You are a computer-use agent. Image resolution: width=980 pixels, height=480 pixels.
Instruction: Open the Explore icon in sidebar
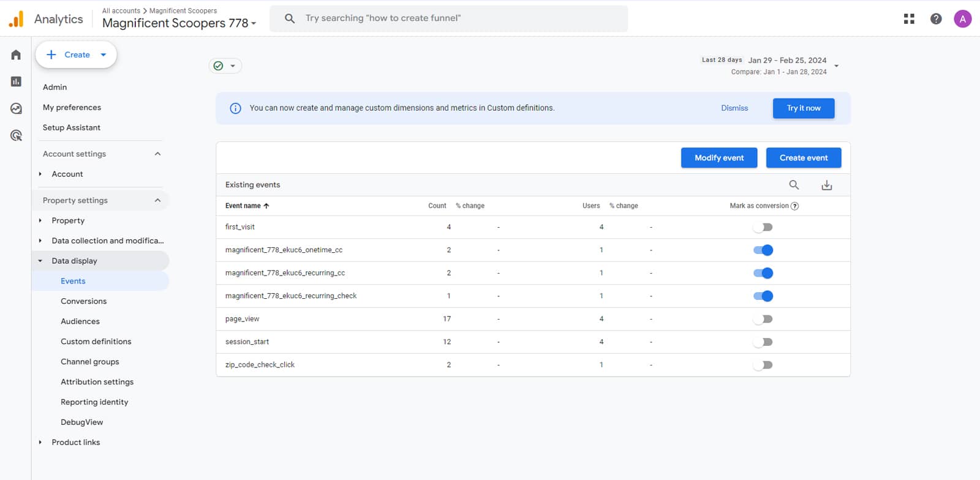click(16, 108)
